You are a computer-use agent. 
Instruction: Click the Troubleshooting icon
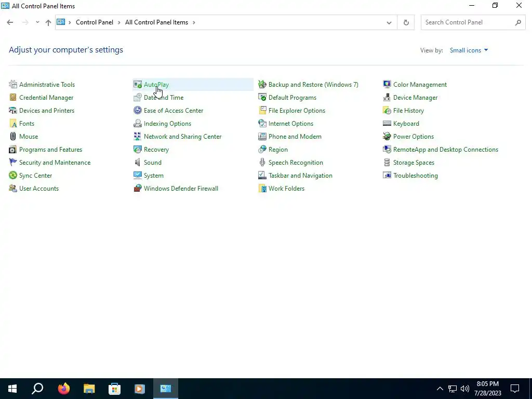pos(387,176)
